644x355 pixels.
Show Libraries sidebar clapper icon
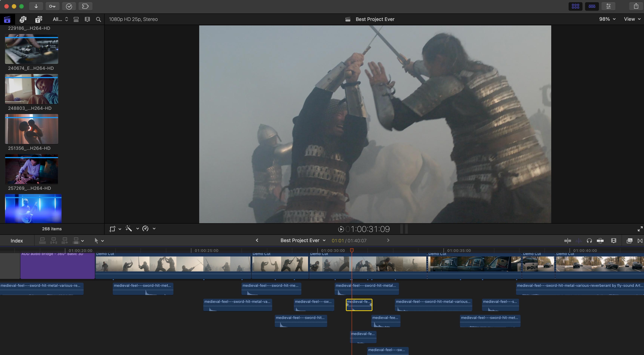point(7,19)
